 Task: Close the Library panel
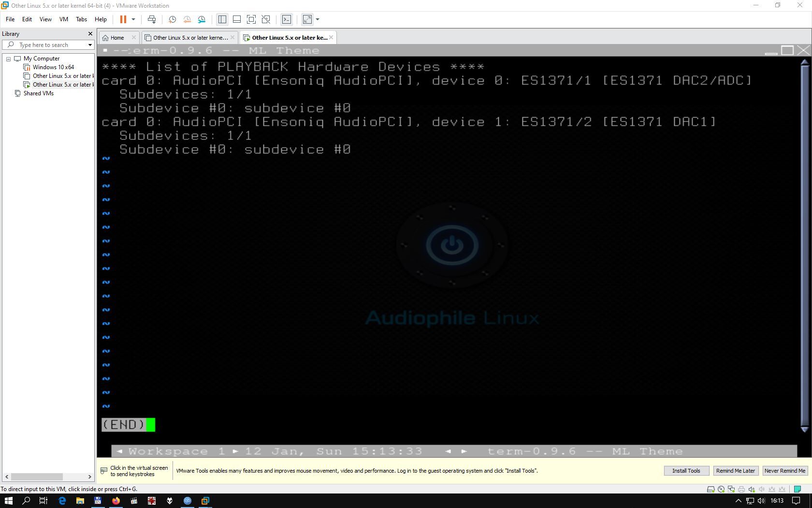click(x=90, y=33)
